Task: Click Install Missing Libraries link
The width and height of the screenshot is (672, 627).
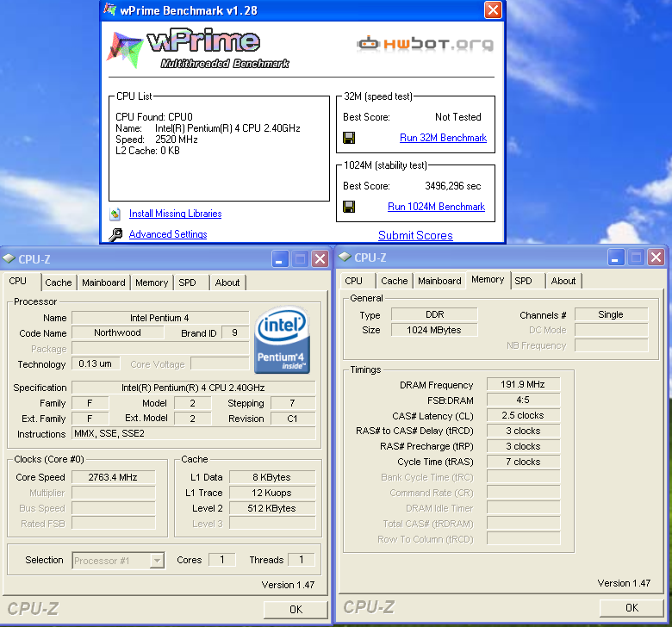Action: pos(175,214)
